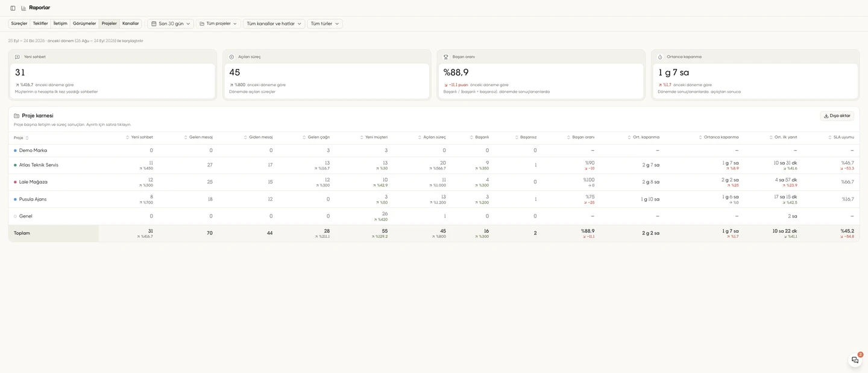Select the Görüşmeler tab

click(84, 24)
